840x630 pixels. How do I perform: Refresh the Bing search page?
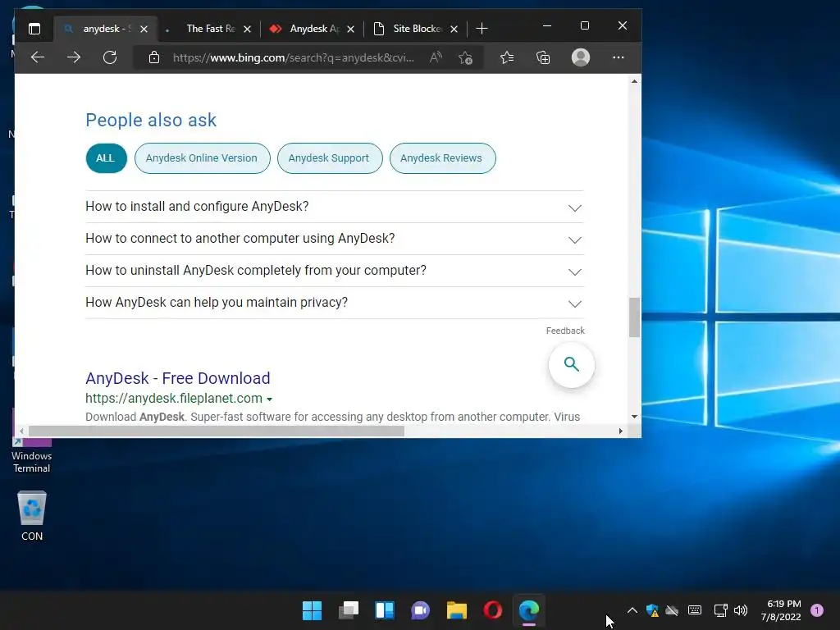pos(110,57)
